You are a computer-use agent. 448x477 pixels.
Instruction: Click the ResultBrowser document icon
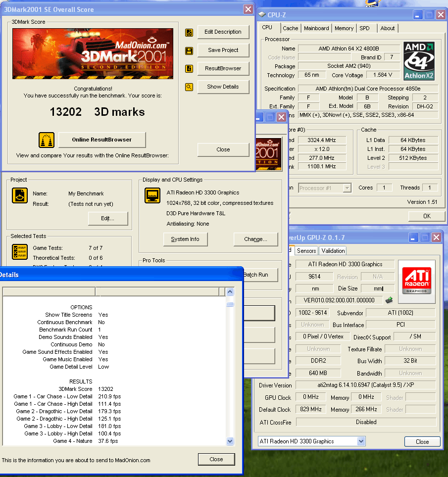click(189, 69)
